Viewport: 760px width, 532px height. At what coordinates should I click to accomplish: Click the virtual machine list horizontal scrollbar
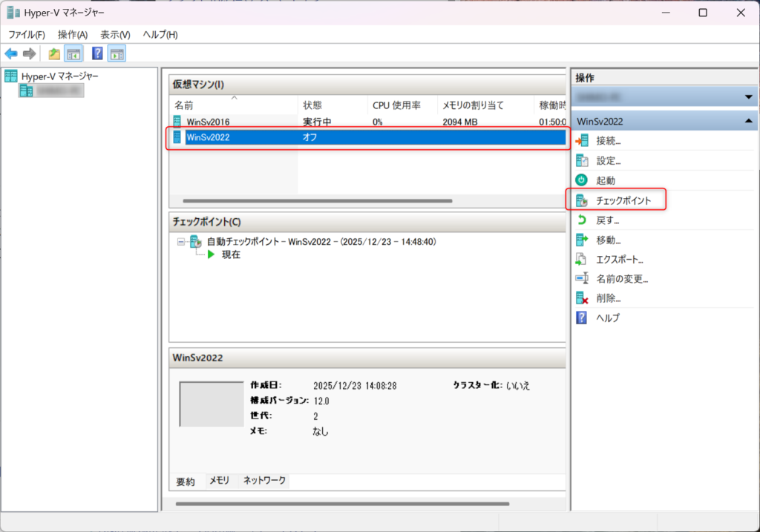(317, 200)
